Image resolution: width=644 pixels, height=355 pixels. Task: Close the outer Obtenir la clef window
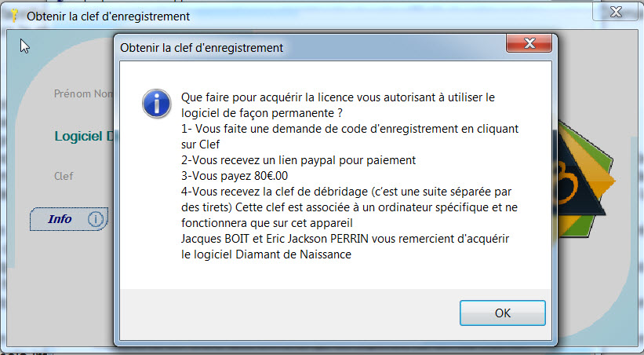pos(616,12)
